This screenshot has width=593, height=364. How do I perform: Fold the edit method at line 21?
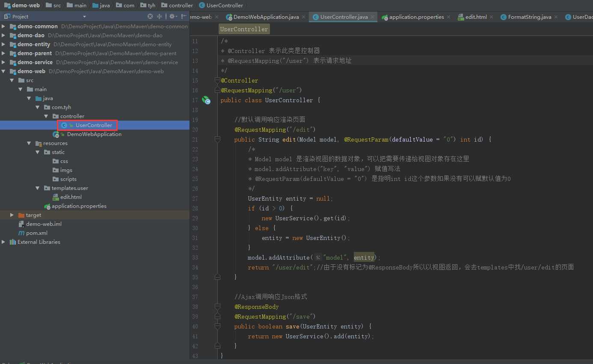217,139
